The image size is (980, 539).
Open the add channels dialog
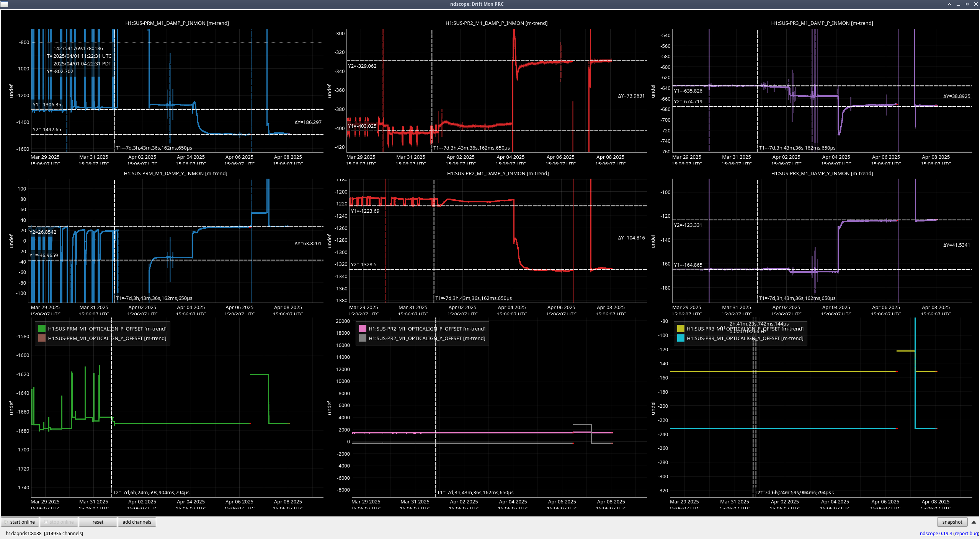point(137,522)
